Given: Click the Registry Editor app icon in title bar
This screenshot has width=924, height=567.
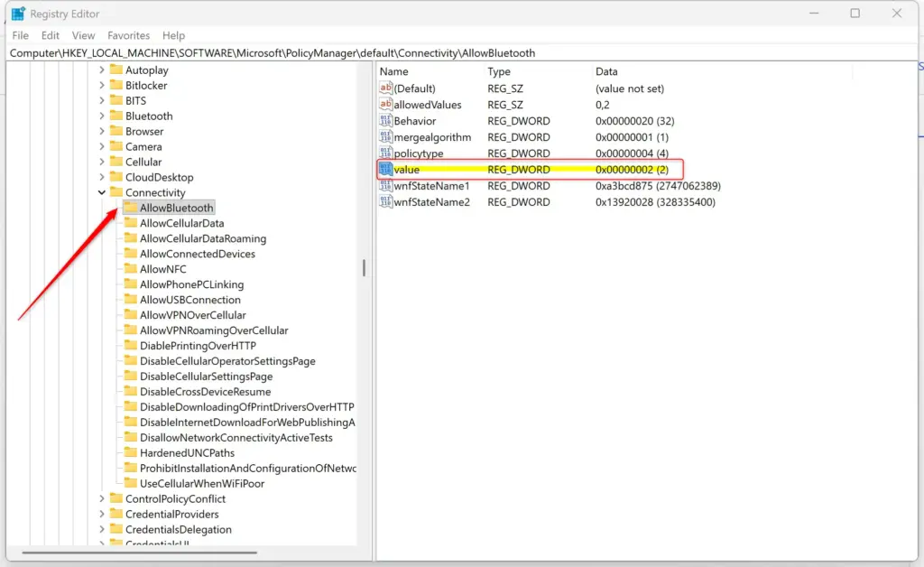Looking at the screenshot, I should click(18, 14).
